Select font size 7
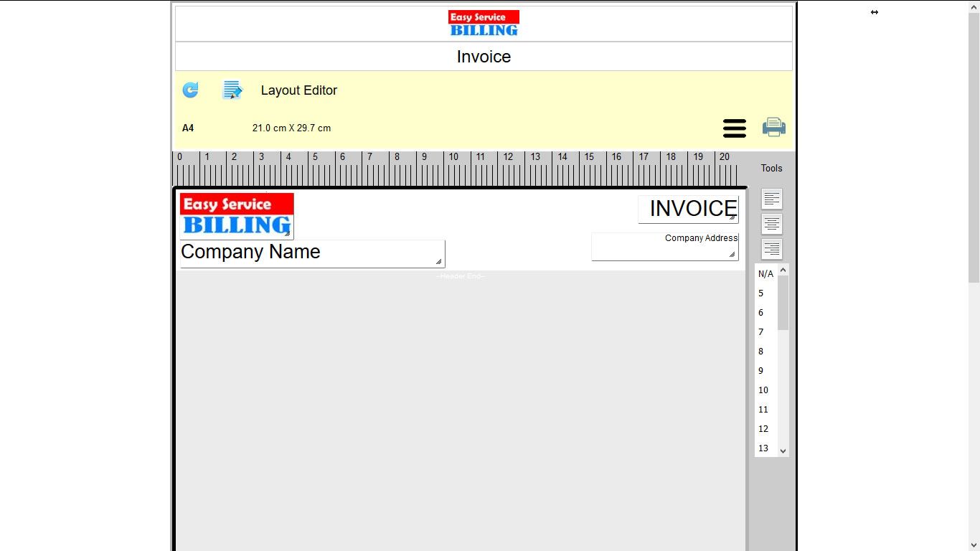 point(766,332)
